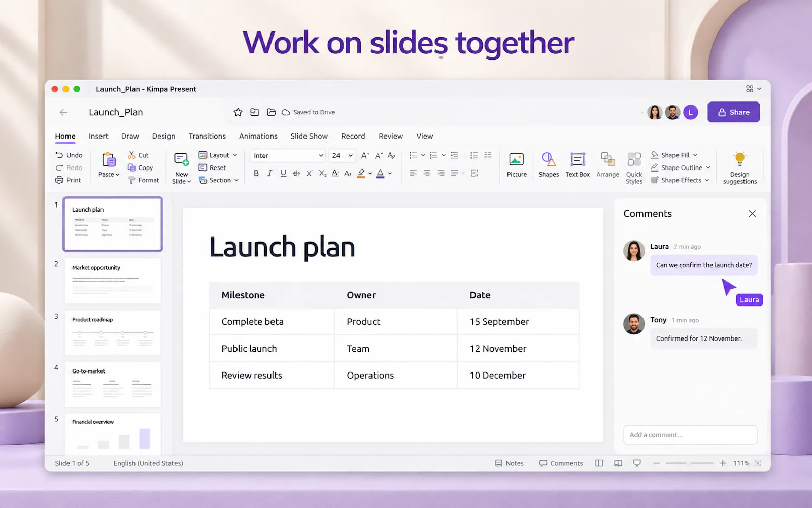Toggle subscript formatting
The height and width of the screenshot is (508, 812).
(x=322, y=173)
